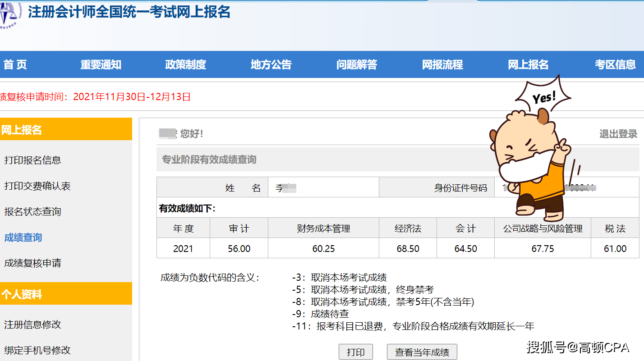Click the 查看当年成绩 button
This screenshot has width=644, height=361.
point(422,352)
